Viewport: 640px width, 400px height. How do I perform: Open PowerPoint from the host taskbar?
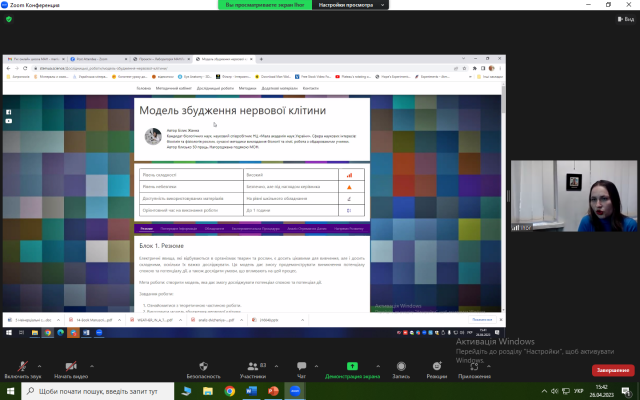pos(273,391)
